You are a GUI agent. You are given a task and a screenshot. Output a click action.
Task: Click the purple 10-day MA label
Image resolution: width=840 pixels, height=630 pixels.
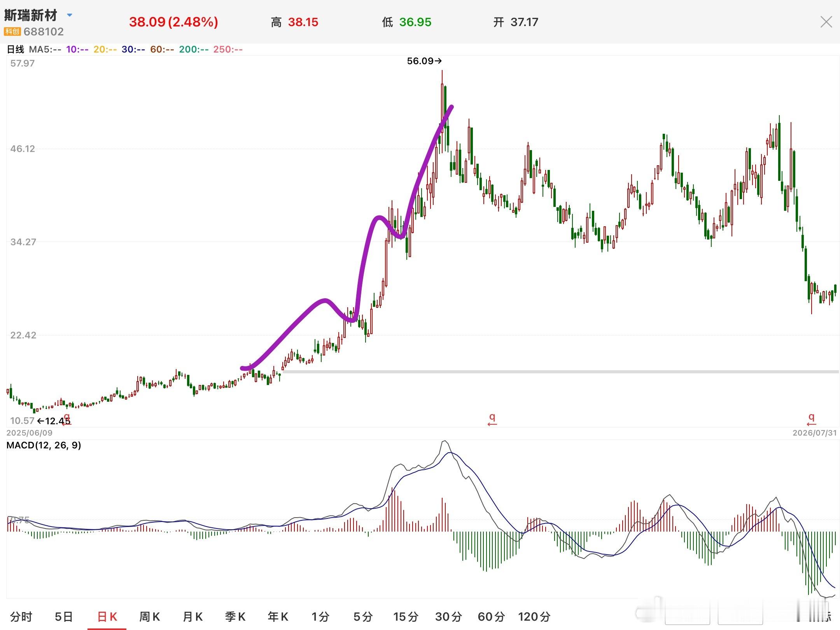coord(77,49)
